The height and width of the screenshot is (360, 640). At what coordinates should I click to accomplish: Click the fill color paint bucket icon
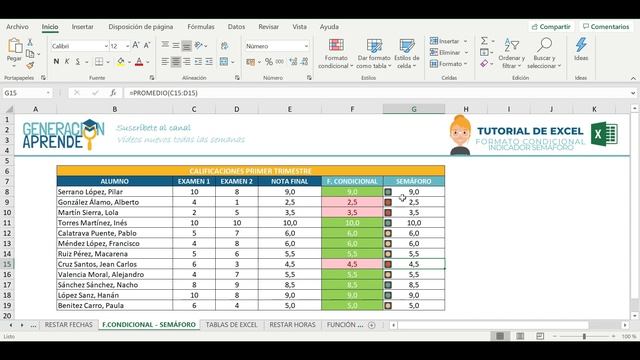(121, 62)
